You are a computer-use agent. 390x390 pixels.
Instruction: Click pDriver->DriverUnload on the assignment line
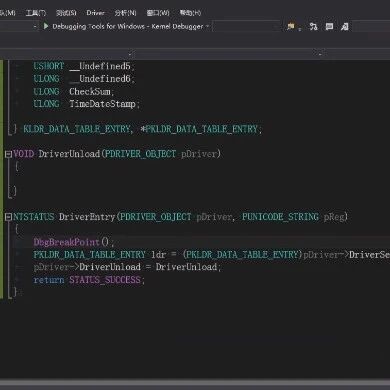[87, 267]
